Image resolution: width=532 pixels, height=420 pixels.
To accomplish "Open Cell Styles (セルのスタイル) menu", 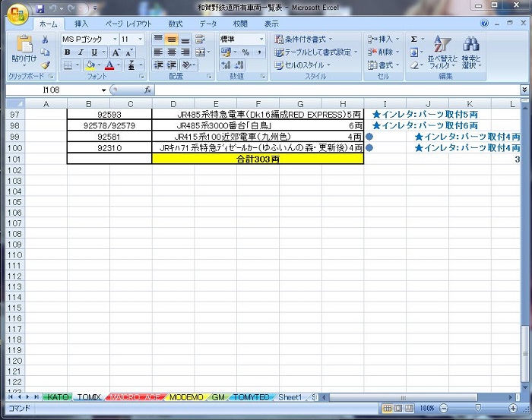I will click(302, 65).
